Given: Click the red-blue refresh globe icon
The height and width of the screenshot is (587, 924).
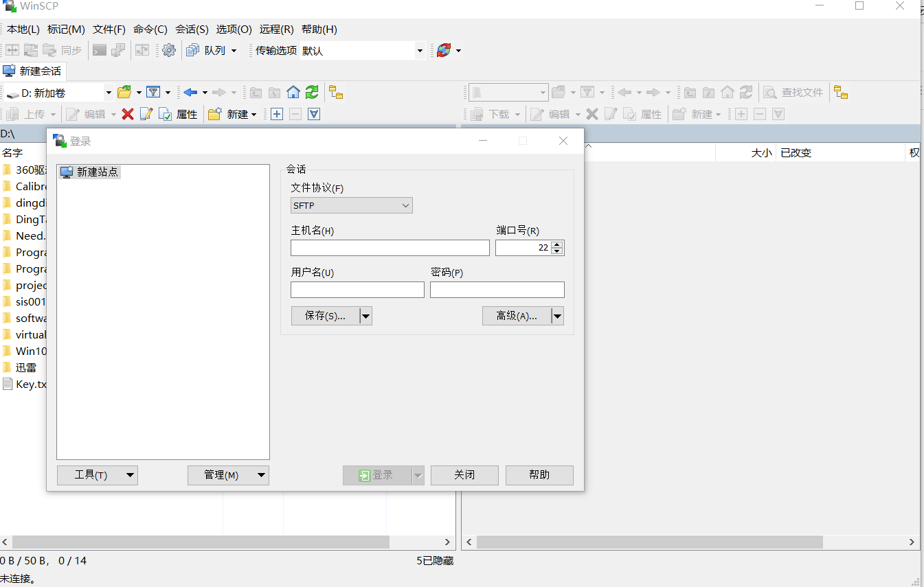Looking at the screenshot, I should tap(444, 50).
